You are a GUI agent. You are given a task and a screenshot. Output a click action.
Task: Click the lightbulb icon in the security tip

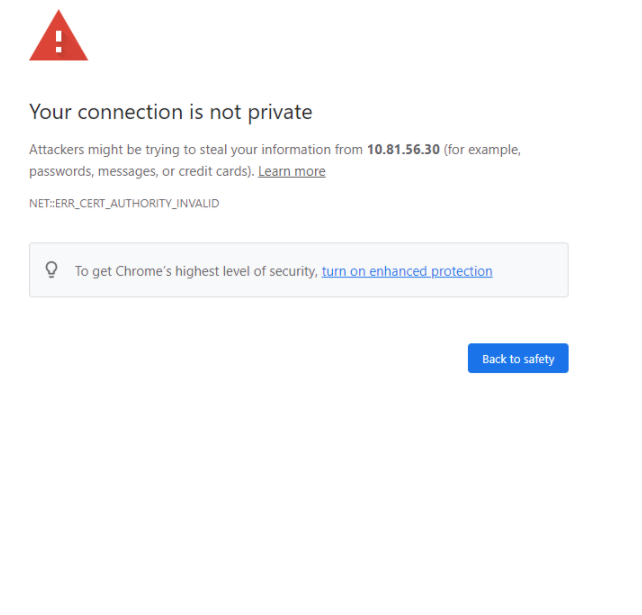coord(52,270)
